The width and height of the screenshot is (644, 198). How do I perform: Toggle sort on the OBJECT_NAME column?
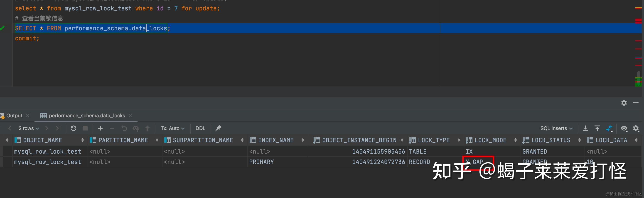click(x=83, y=140)
